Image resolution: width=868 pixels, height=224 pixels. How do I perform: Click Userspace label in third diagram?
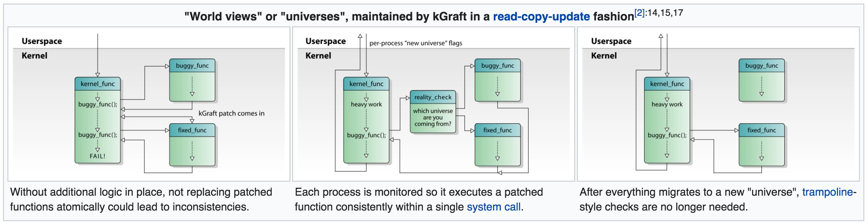[x=611, y=41]
